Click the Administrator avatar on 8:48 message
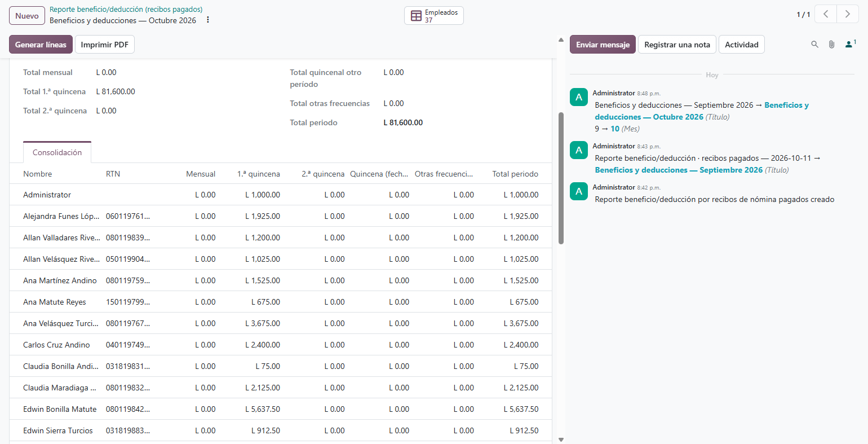This screenshot has width=868, height=444. pos(579,97)
